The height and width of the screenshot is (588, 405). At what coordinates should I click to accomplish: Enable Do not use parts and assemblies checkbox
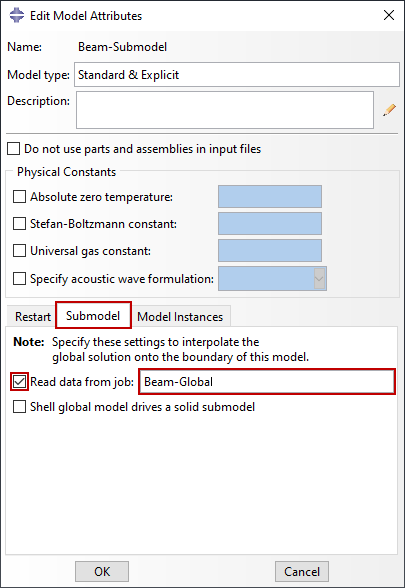pyautogui.click(x=14, y=148)
